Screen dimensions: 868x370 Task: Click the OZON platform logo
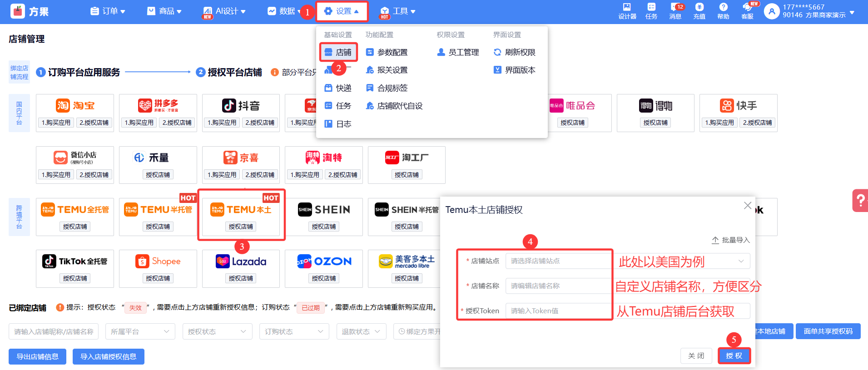(324, 261)
